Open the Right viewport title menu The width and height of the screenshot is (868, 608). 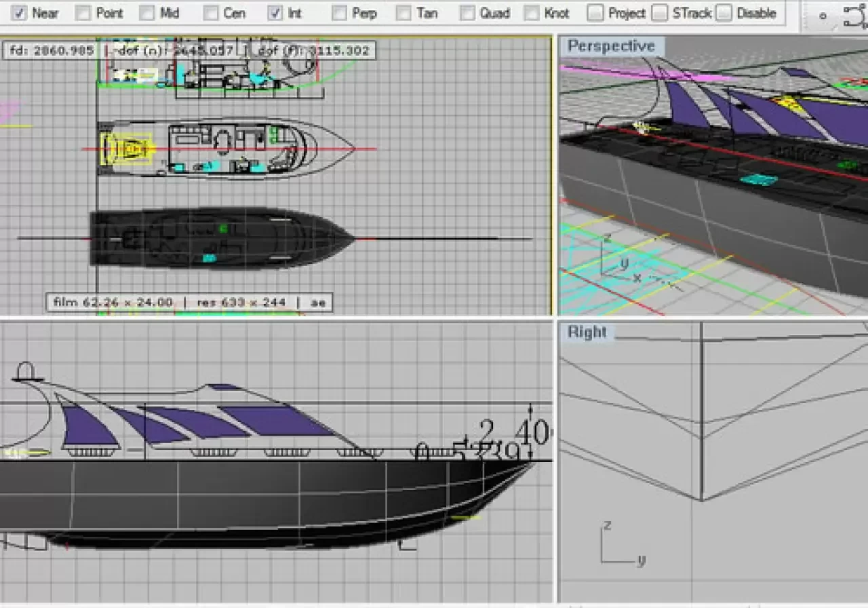click(587, 332)
